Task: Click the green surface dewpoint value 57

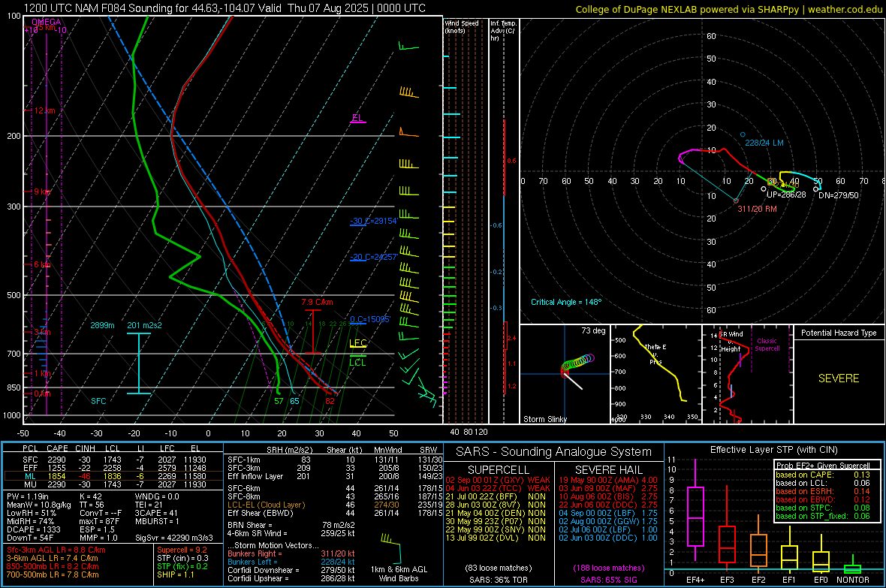Action: pyautogui.click(x=279, y=402)
